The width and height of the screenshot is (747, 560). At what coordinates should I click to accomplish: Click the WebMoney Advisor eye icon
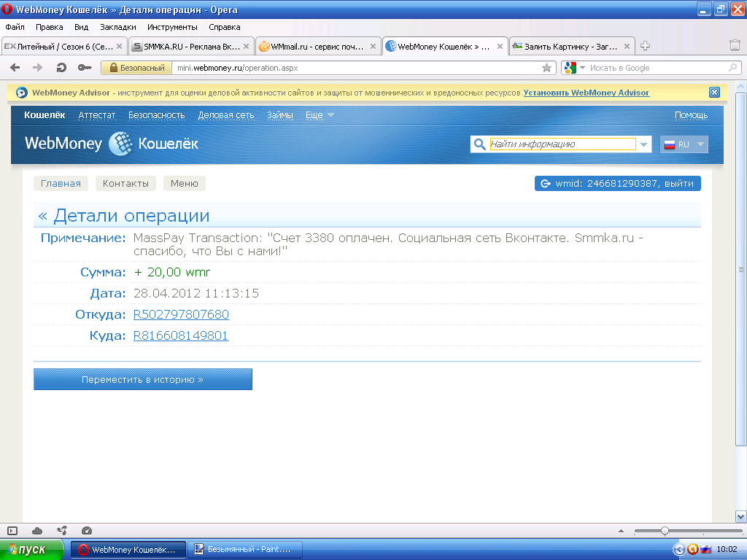(22, 93)
